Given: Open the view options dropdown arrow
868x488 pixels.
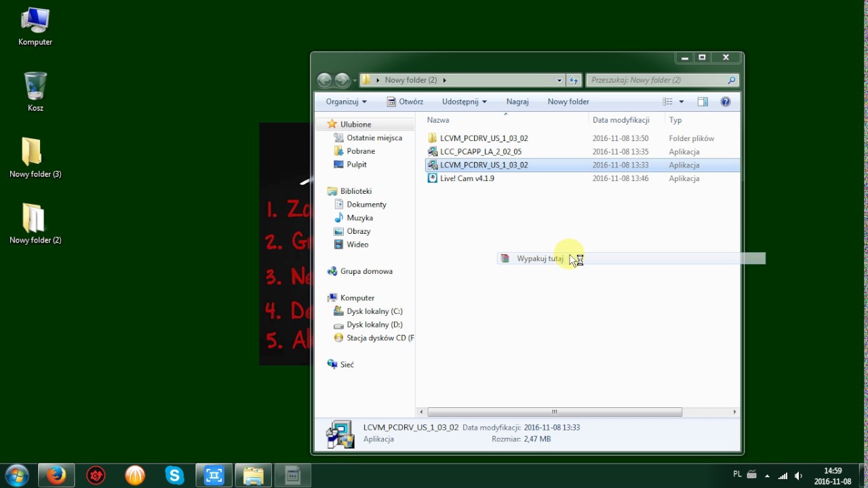Looking at the screenshot, I should tap(682, 102).
